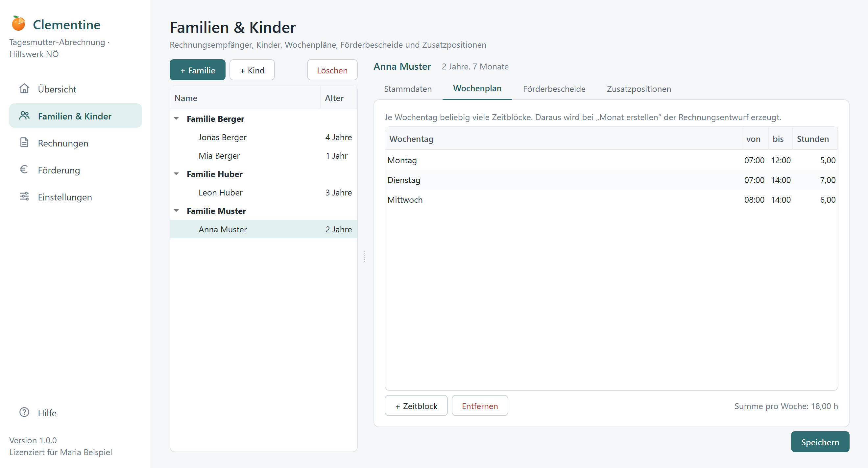Save changes with Speichern
Screen dimensions: 868x468
click(x=820, y=442)
